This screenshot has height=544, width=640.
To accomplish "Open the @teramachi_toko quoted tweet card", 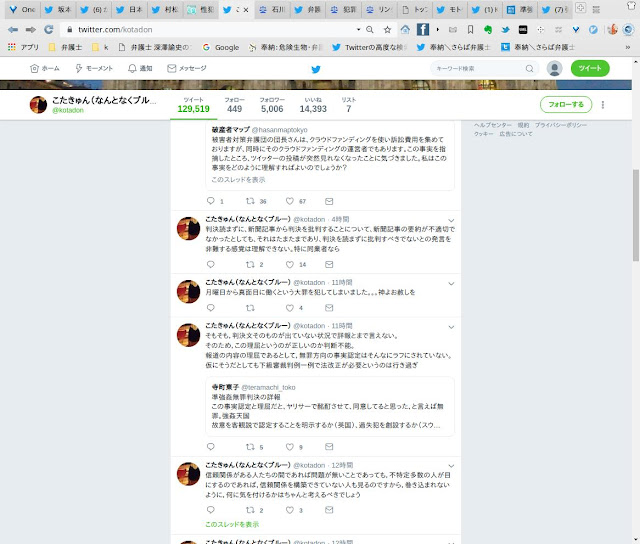I will tap(330, 406).
